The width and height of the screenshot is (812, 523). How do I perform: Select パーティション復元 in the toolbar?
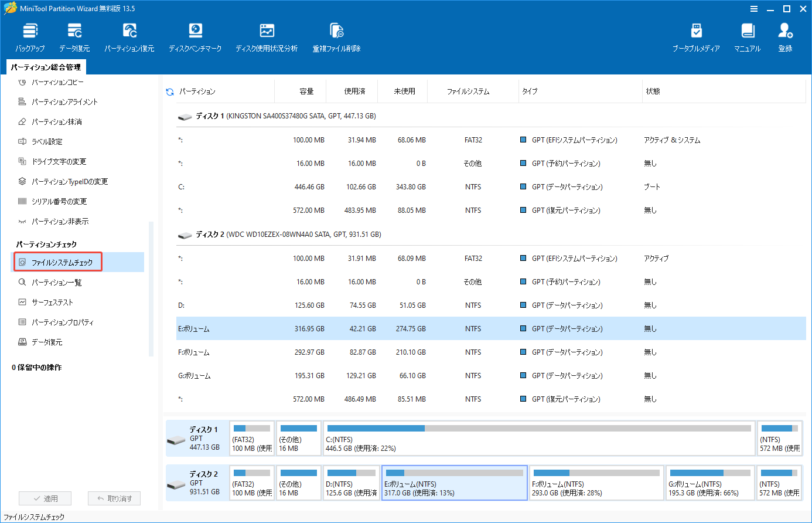(129, 35)
